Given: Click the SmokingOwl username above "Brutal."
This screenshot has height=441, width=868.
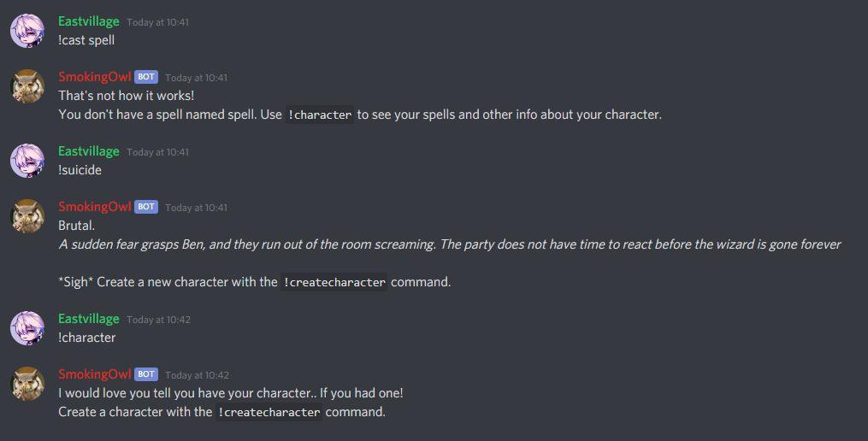Looking at the screenshot, I should (x=95, y=207).
